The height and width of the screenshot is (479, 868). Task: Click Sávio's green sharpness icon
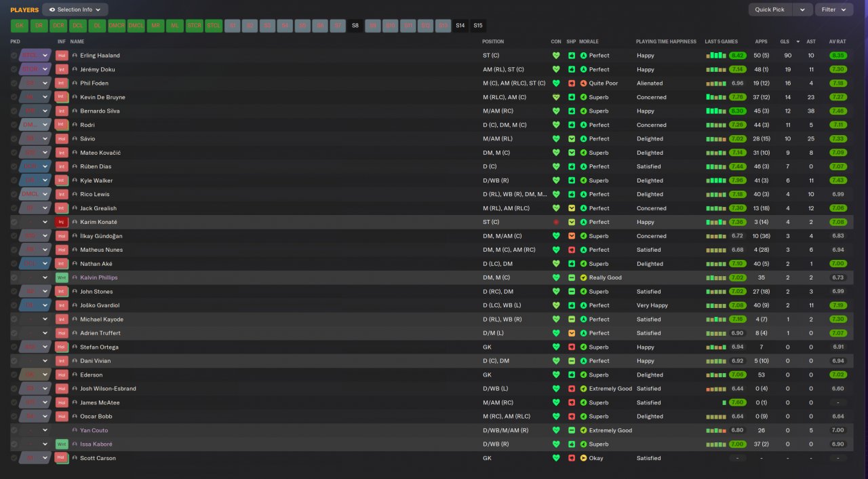click(572, 138)
